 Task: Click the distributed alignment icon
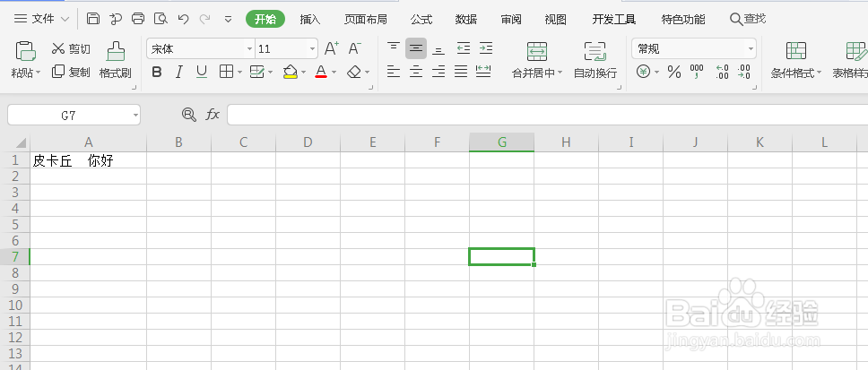pos(483,72)
